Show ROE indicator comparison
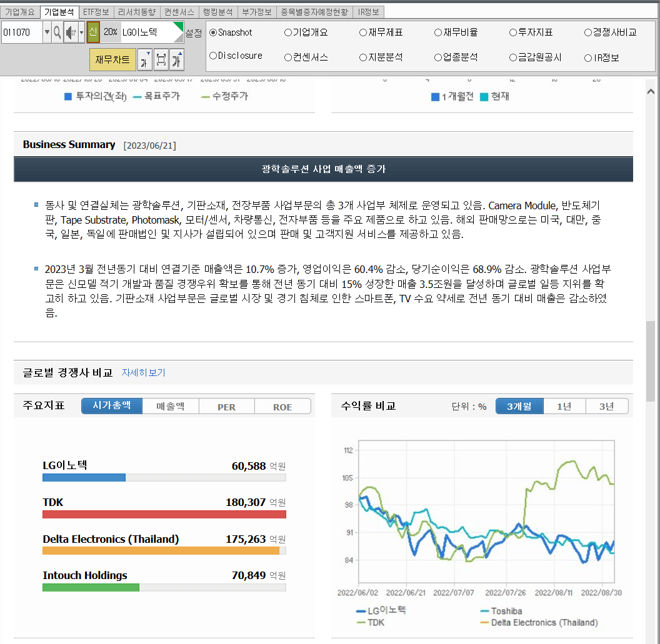Image resolution: width=660 pixels, height=644 pixels. (282, 407)
